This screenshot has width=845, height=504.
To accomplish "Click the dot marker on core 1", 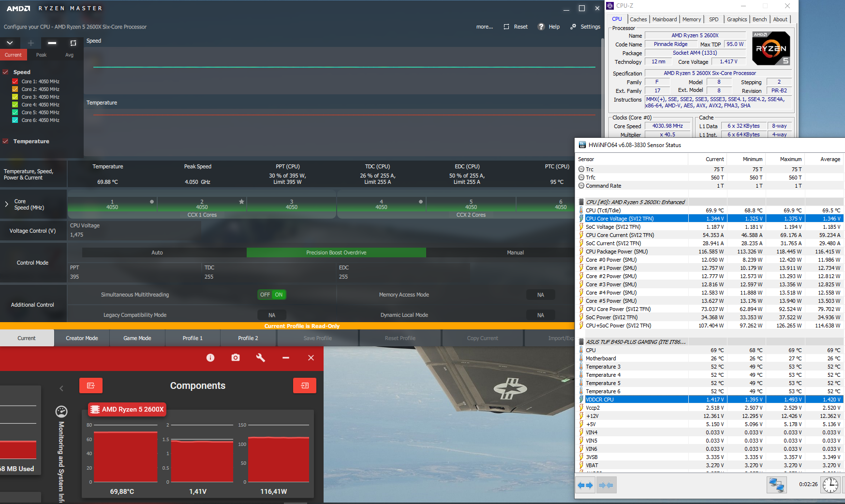I will tap(152, 202).
